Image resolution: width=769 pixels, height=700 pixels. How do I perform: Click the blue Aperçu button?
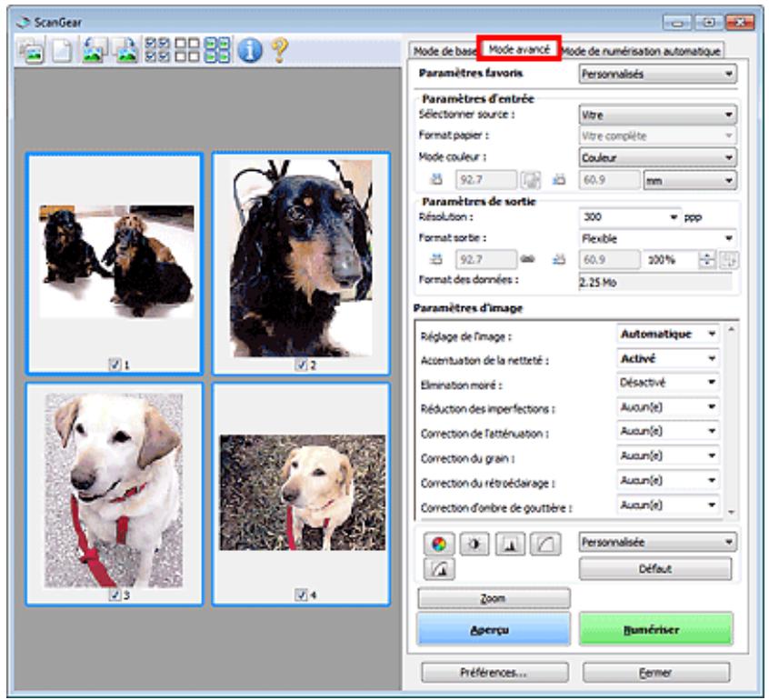(x=494, y=629)
